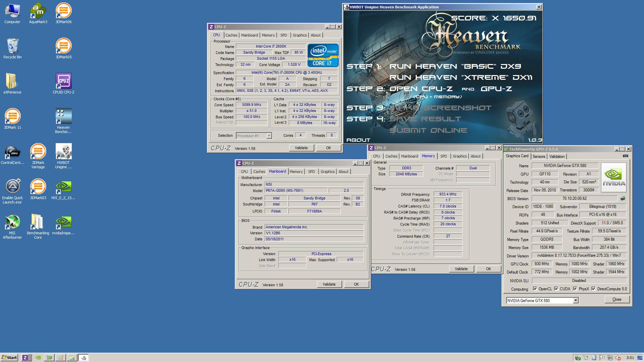The image size is (644, 362).
Task: Click the DRAM Frequency 933.4 MHz field
Action: [448, 194]
